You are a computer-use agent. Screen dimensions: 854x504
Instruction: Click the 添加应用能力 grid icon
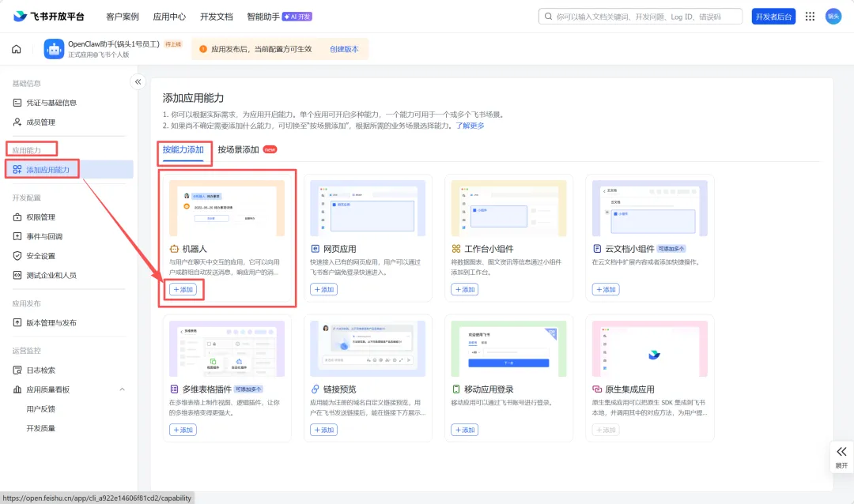coord(17,169)
